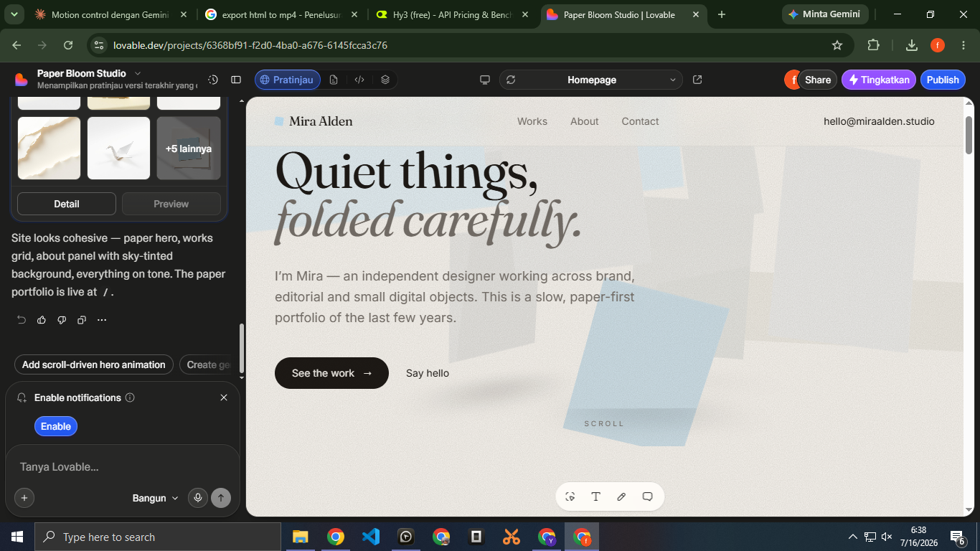Screen dimensions: 980x551
Task: Click the Chrome address bar URL
Action: (x=250, y=45)
